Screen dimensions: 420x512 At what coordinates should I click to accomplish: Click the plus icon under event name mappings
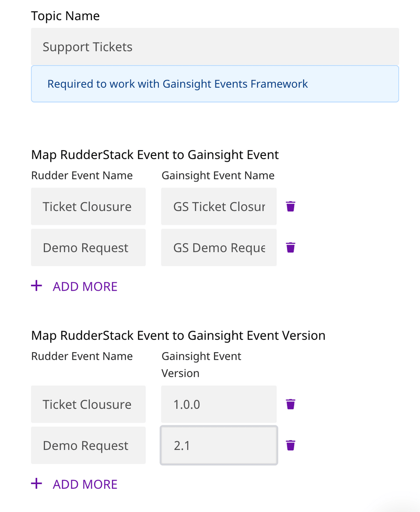[36, 285]
